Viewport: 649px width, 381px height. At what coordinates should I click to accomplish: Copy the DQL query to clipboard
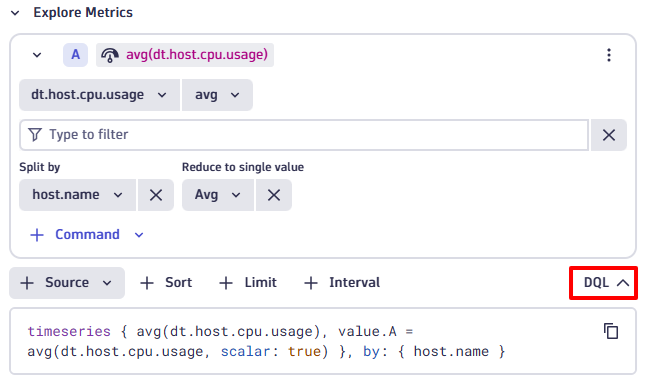pyautogui.click(x=611, y=331)
